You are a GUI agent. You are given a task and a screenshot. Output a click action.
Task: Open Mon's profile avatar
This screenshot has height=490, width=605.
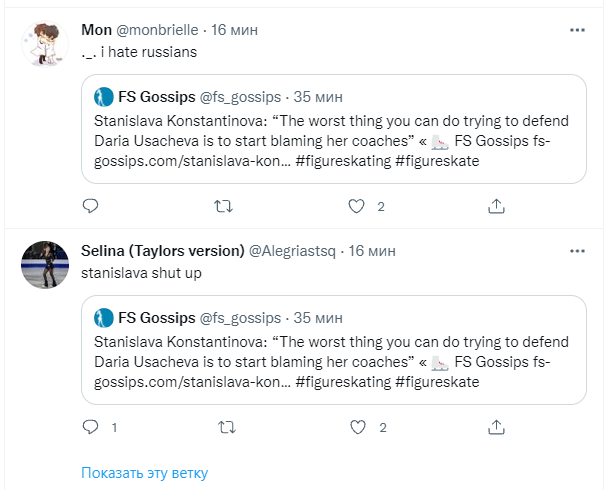45,44
